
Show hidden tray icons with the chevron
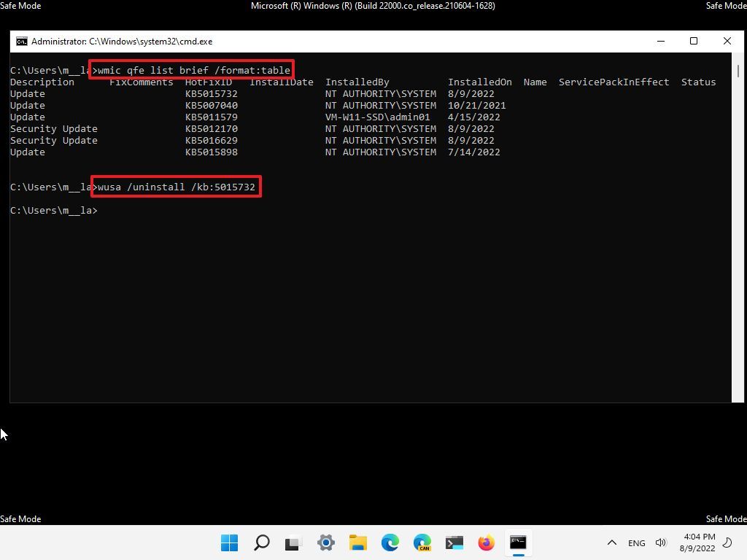[612, 542]
